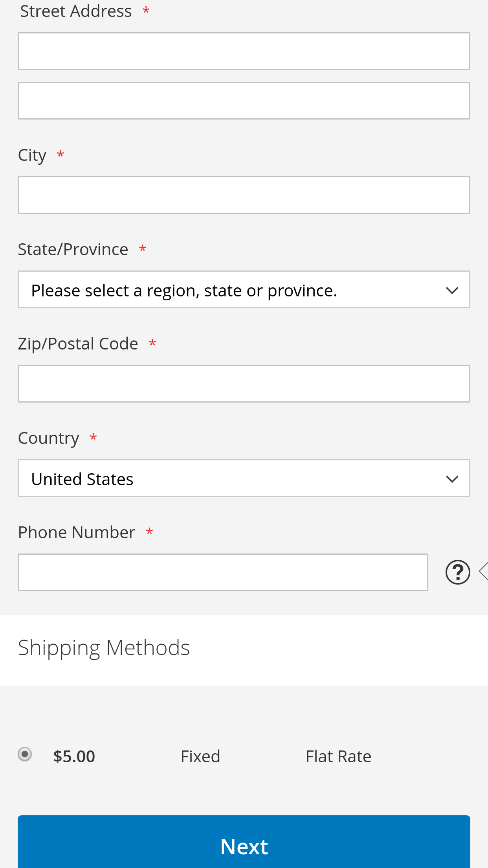
Task: Click into the Phone Number field
Action: pyautogui.click(x=223, y=572)
